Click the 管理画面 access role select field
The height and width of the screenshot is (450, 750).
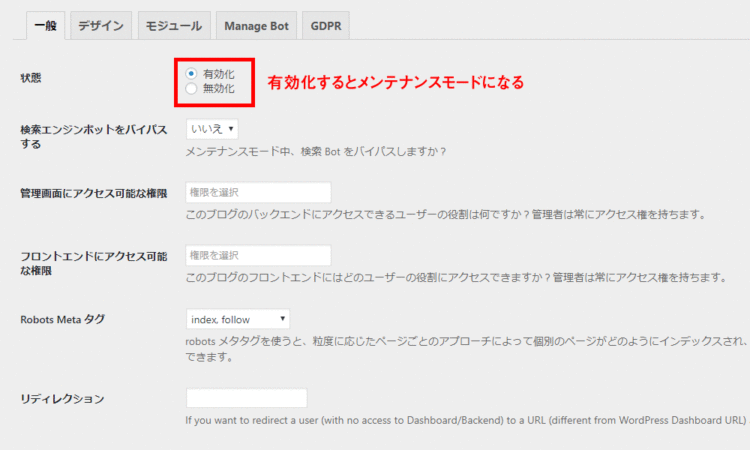tap(258, 192)
